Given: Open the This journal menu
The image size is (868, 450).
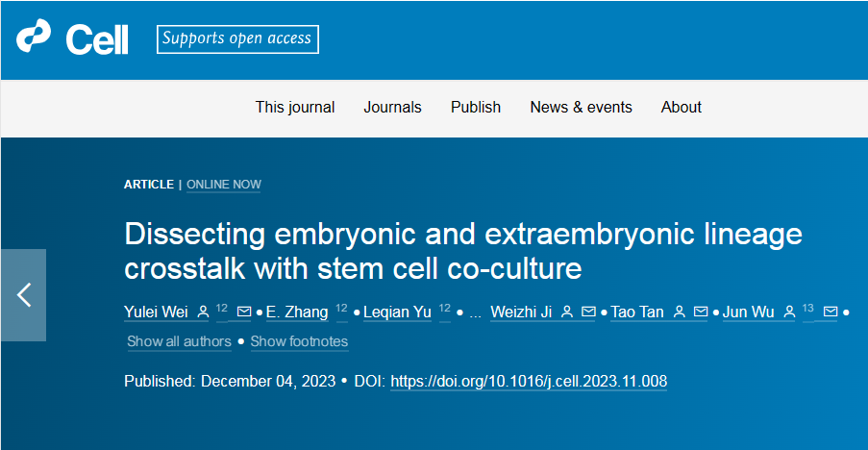Looking at the screenshot, I should [x=295, y=108].
